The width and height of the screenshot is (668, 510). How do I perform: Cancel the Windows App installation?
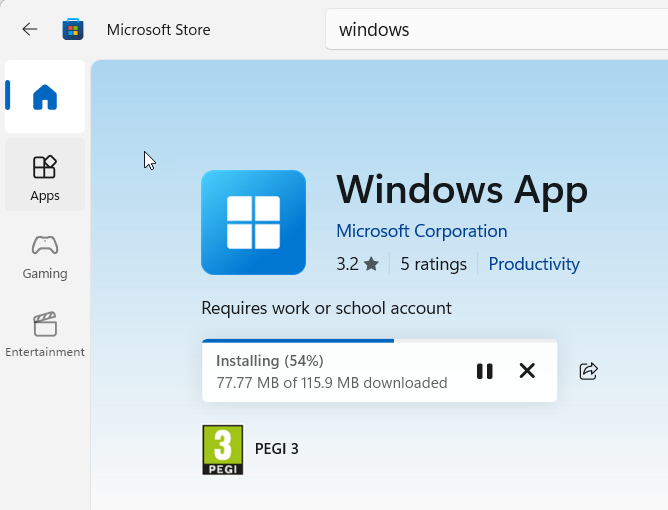point(527,371)
